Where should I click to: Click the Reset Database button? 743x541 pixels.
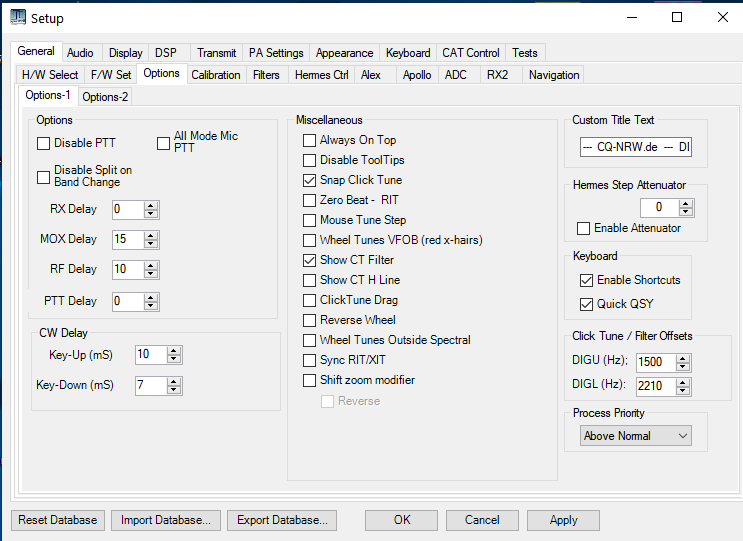point(58,520)
